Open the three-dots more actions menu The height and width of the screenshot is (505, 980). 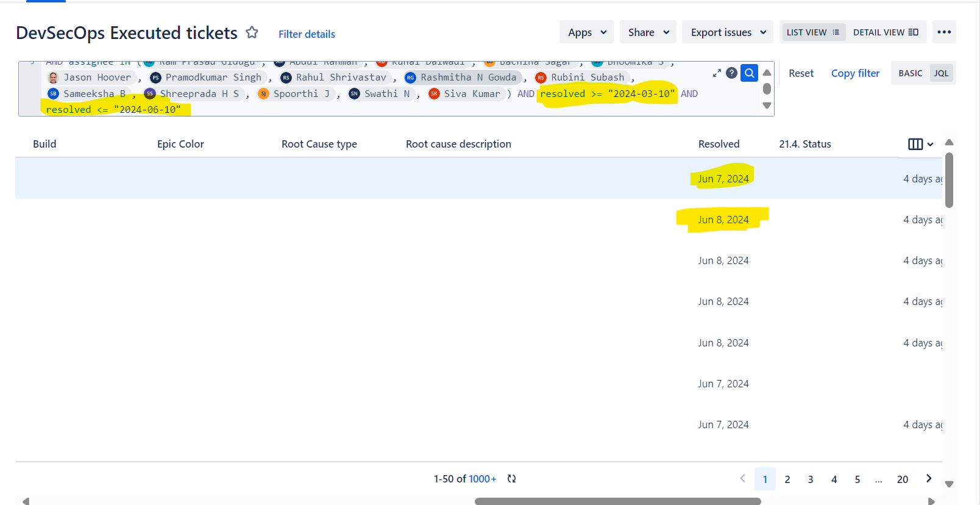point(944,32)
